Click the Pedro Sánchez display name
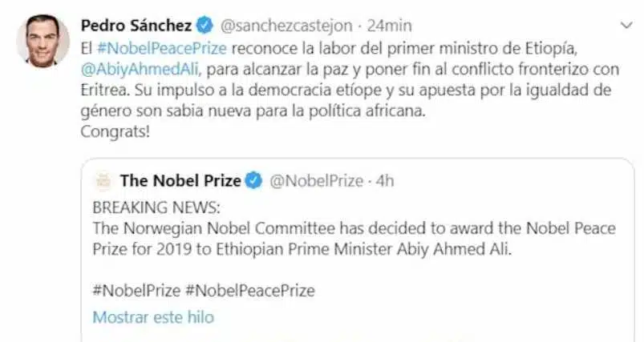The height and width of the screenshot is (342, 644). point(136,26)
